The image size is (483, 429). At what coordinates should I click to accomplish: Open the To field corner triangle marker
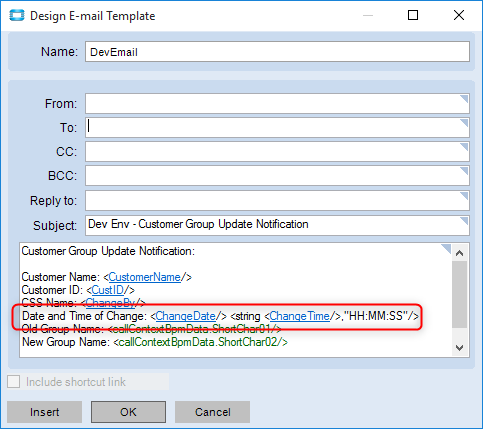click(x=465, y=123)
